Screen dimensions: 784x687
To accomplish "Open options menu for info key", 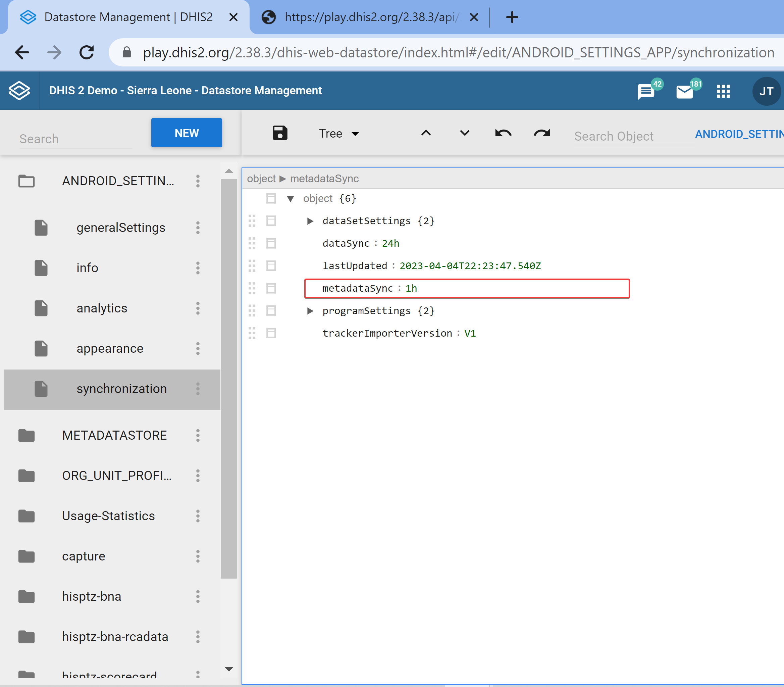I will tap(198, 268).
